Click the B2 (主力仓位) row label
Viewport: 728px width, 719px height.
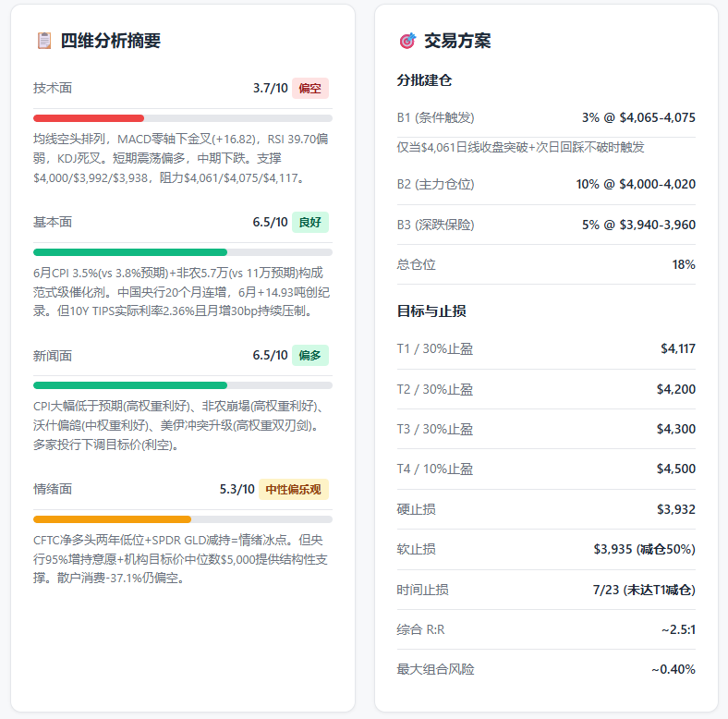pos(435,185)
